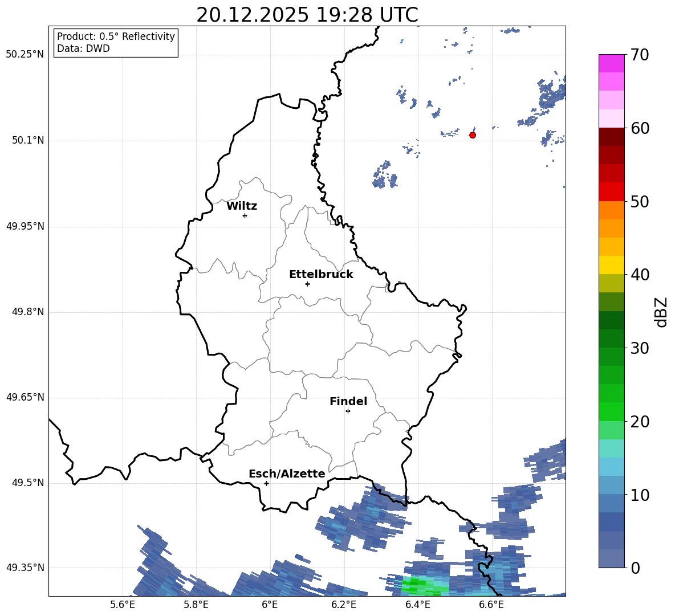Click the red radar site marker dot
675x616 pixels.
click(473, 135)
